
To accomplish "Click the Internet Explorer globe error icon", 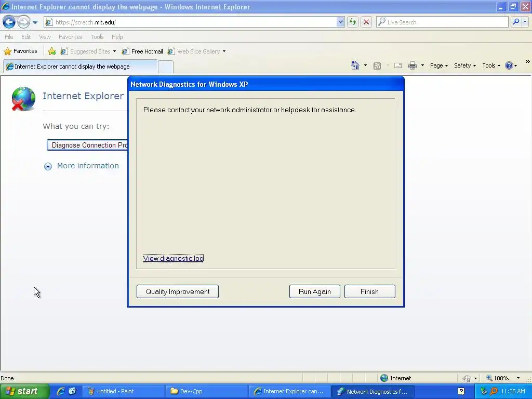I will tap(23, 99).
